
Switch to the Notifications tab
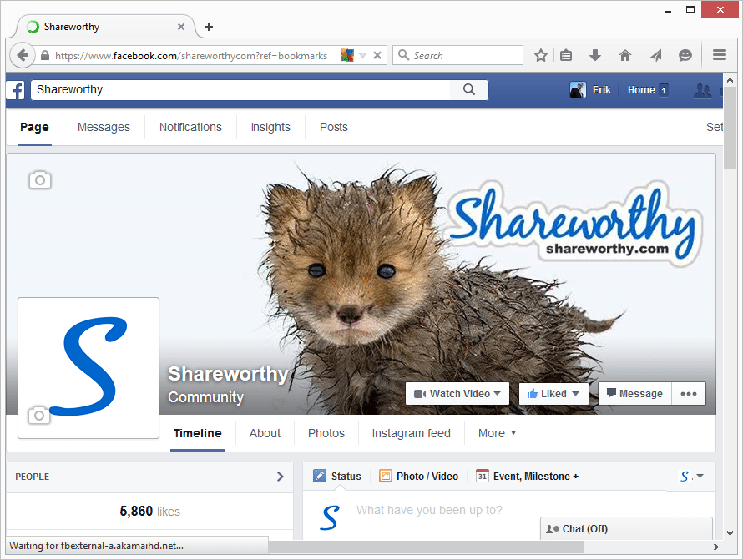[x=190, y=127]
